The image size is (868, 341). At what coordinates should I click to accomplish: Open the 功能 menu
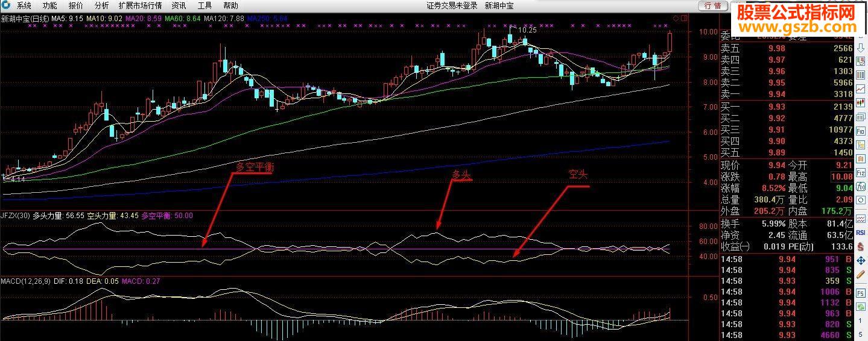point(49,5)
